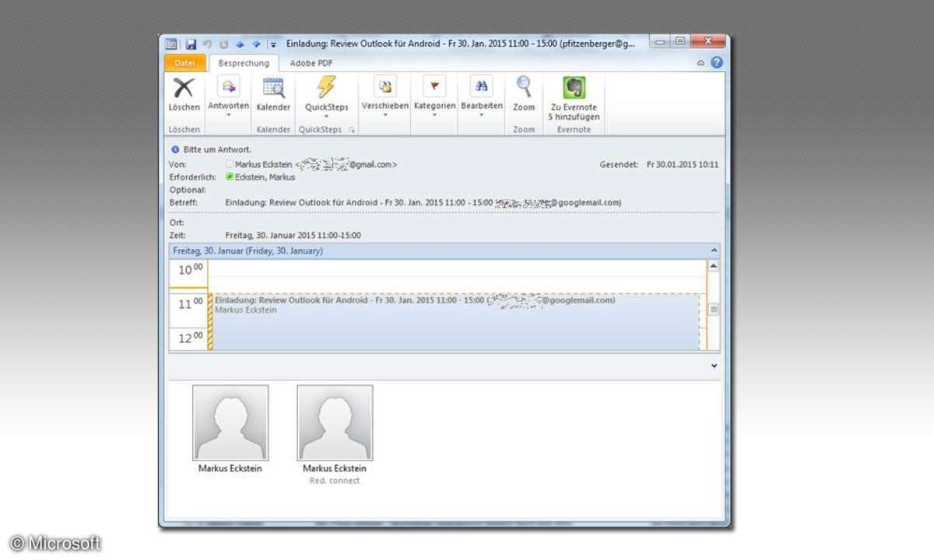The image size is (934, 560).
Task: Switch to the Besprechung tab
Action: (x=244, y=63)
